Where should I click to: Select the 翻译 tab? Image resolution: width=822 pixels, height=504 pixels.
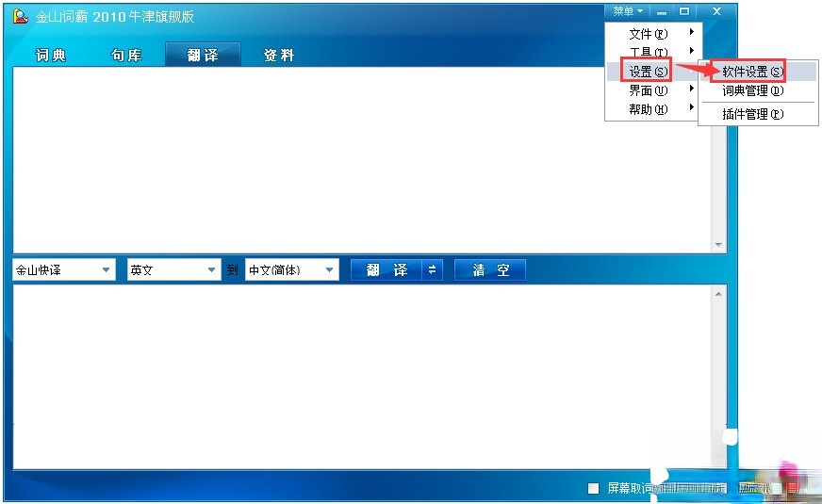click(x=203, y=55)
